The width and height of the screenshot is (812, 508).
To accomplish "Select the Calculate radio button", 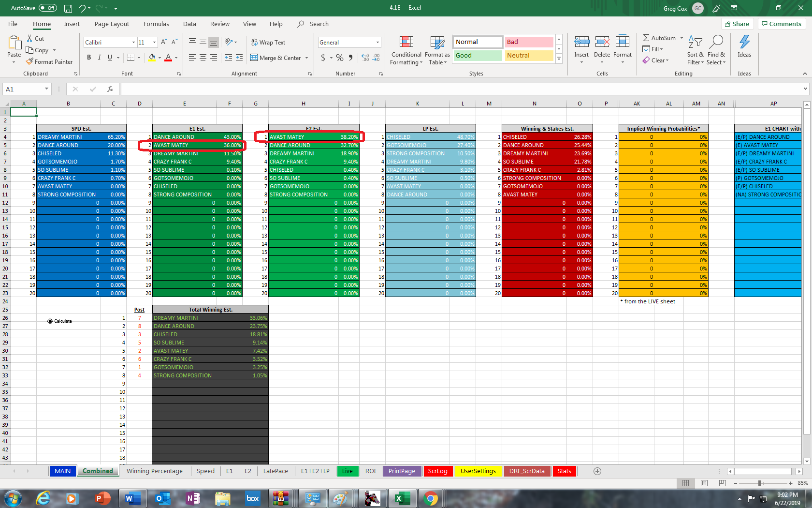I will (x=50, y=321).
